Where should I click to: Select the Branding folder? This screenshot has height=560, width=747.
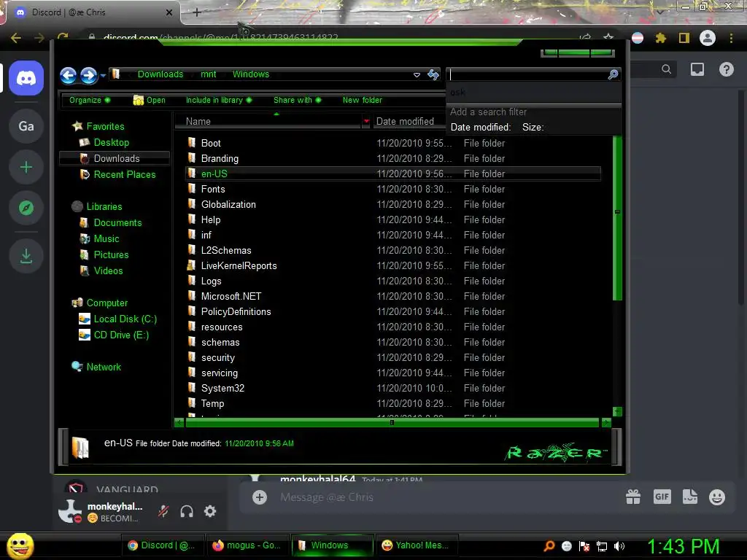pos(220,158)
